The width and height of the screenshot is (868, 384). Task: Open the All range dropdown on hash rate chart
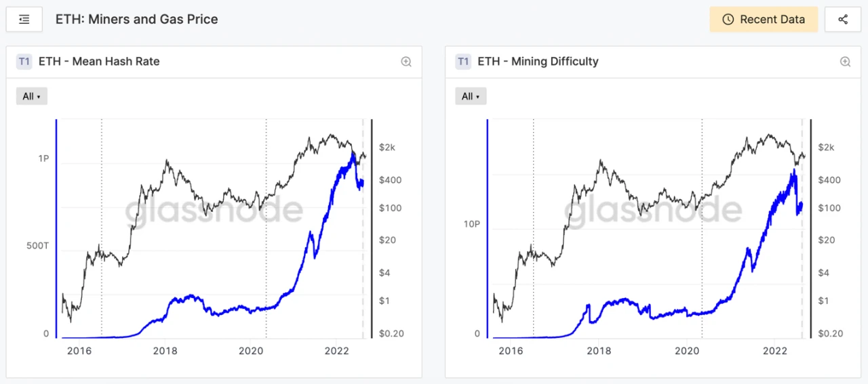tap(31, 96)
